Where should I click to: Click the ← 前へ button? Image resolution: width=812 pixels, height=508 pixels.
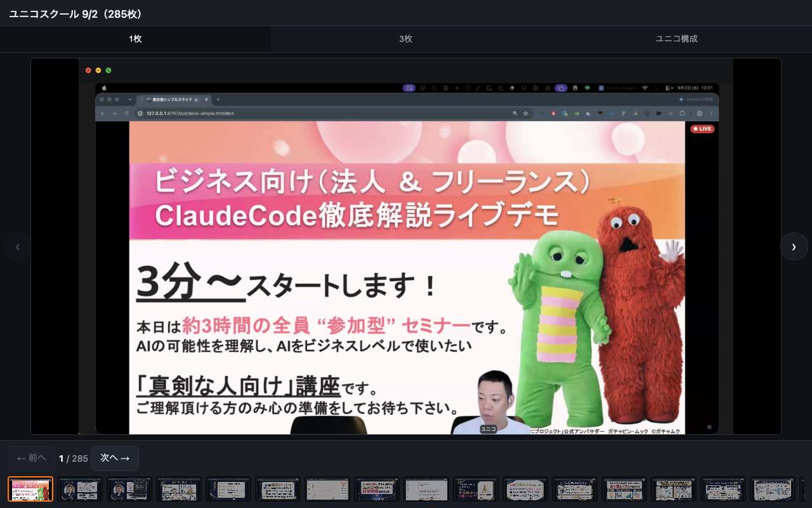click(31, 458)
